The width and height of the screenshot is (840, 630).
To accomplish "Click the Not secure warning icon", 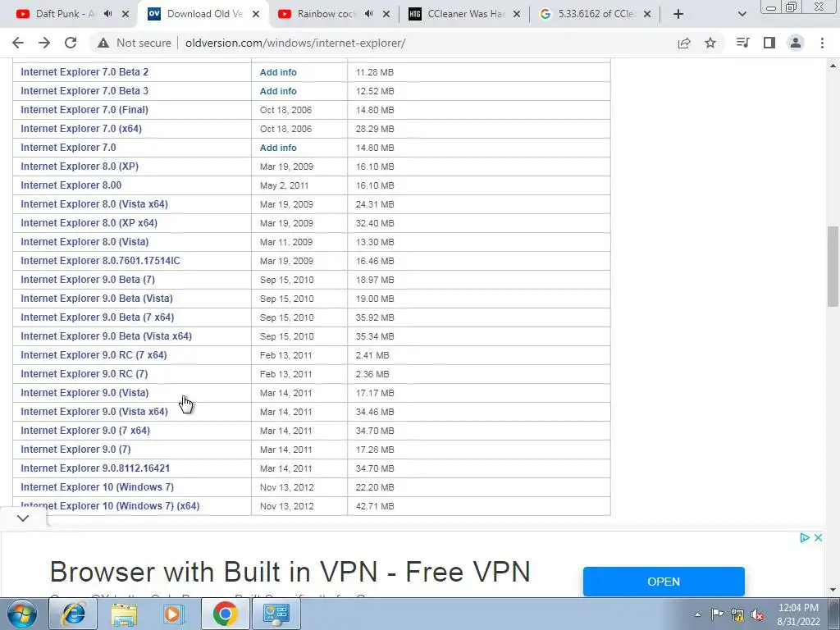I will click(103, 43).
